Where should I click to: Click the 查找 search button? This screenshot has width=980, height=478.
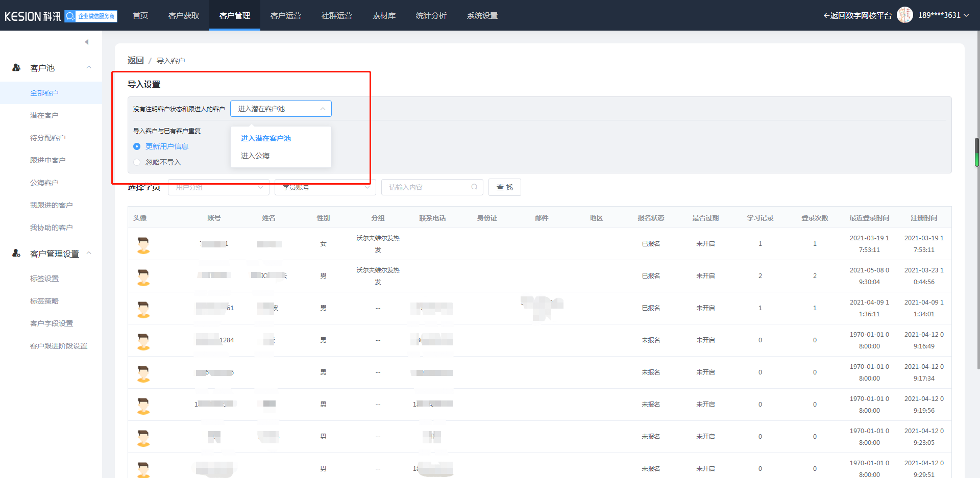(504, 187)
